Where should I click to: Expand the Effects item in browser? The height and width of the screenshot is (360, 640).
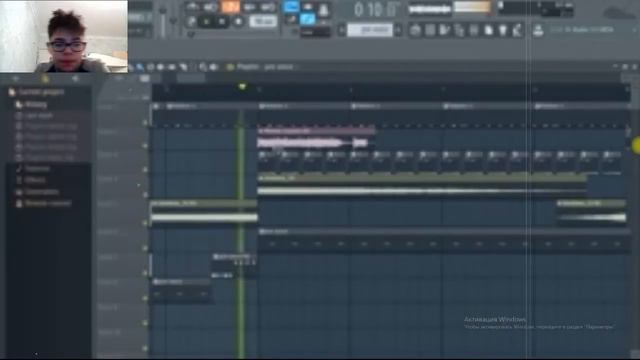tap(31, 180)
